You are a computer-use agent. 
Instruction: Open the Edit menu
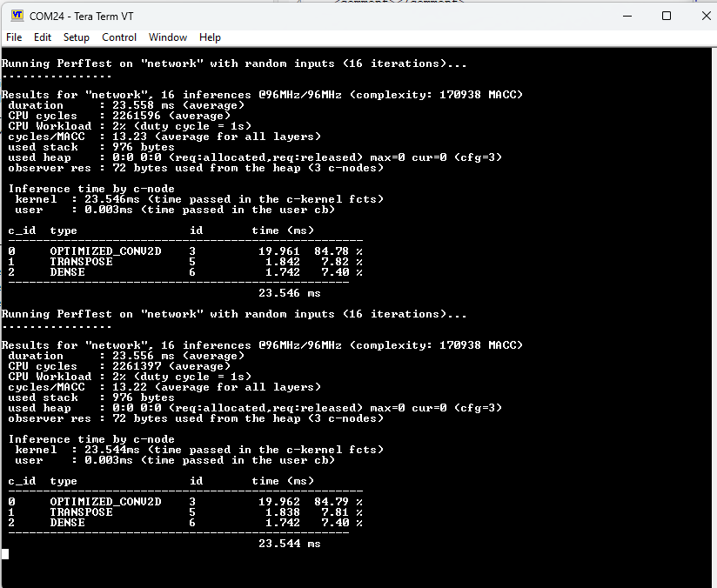pyautogui.click(x=43, y=37)
